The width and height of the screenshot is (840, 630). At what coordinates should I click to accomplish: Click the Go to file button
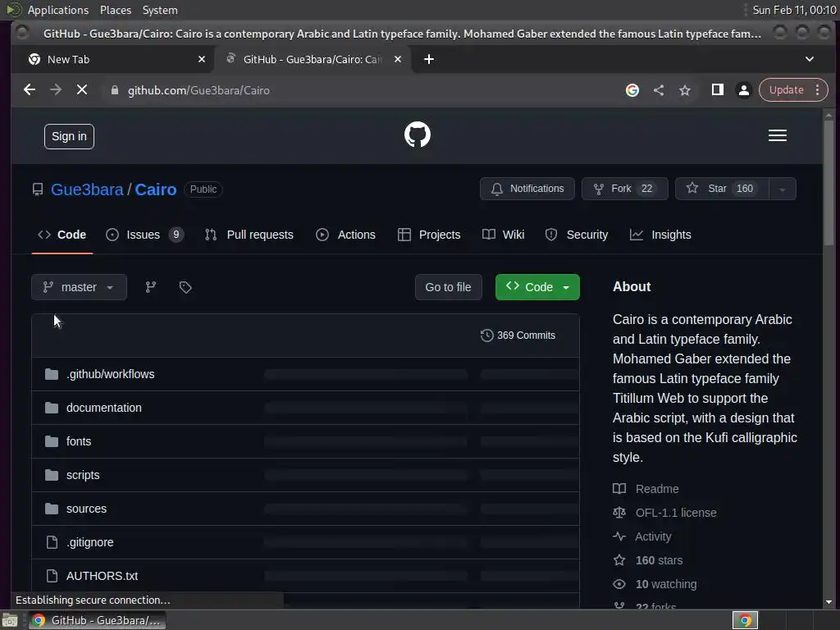tap(449, 287)
